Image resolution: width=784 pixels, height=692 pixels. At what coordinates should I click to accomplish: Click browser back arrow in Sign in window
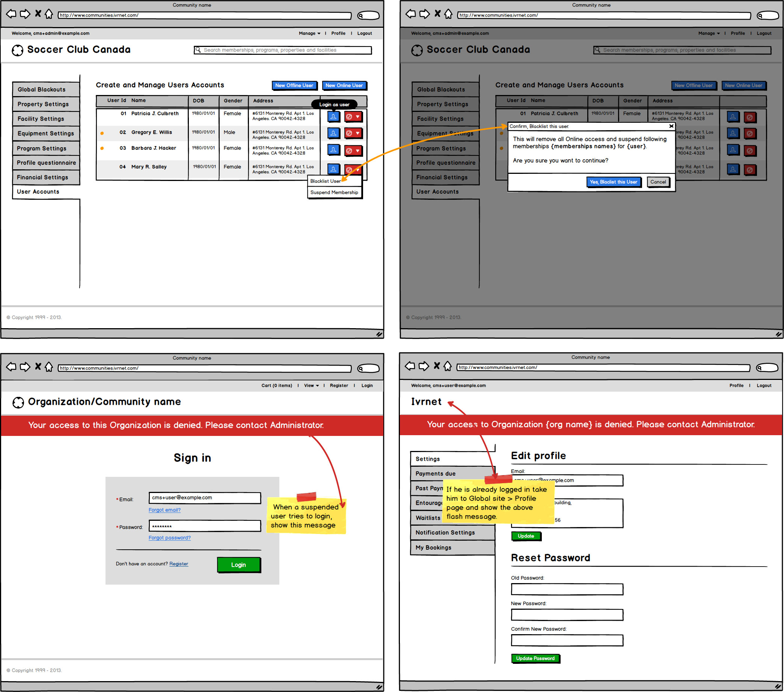click(11, 367)
